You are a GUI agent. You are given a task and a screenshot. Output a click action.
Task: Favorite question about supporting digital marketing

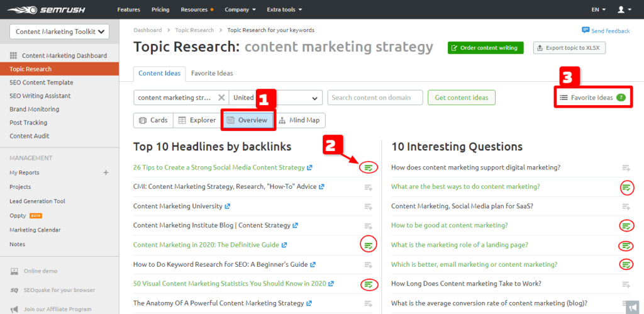pos(626,167)
